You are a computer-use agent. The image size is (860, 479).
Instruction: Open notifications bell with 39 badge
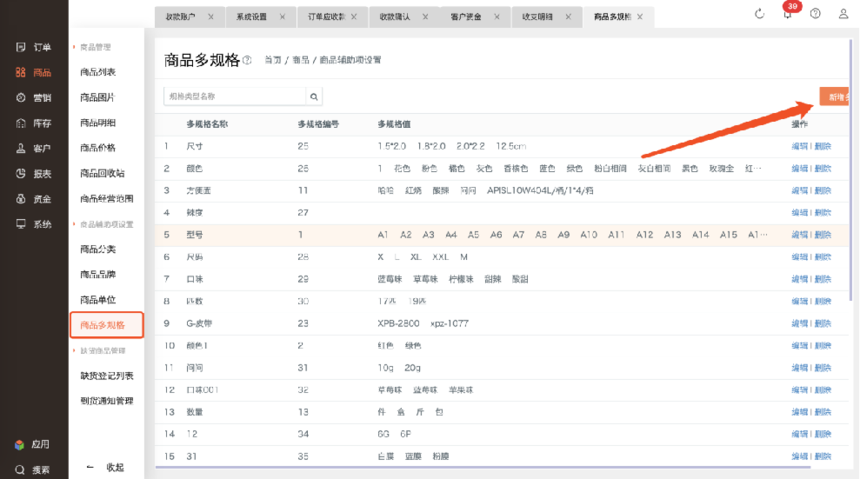pos(788,14)
